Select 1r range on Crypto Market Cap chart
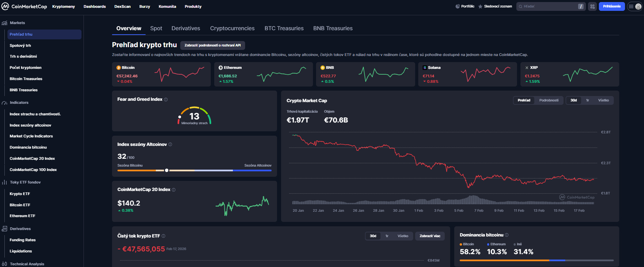644x267 pixels. tap(587, 100)
